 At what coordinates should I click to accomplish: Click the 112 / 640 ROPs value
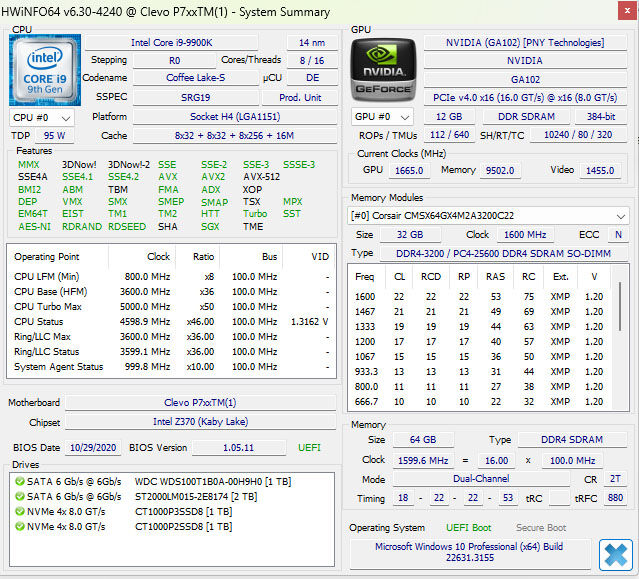click(x=450, y=135)
